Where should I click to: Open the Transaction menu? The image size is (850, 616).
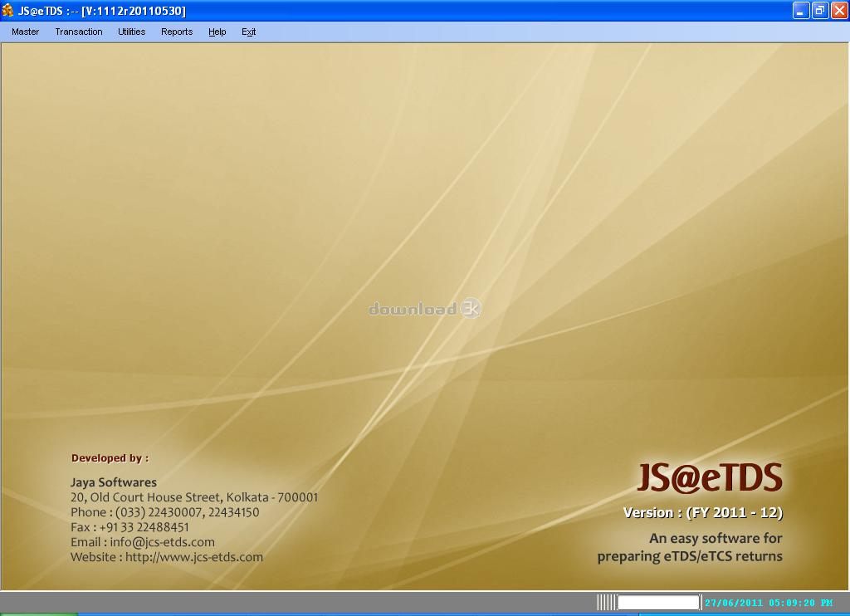coord(79,32)
